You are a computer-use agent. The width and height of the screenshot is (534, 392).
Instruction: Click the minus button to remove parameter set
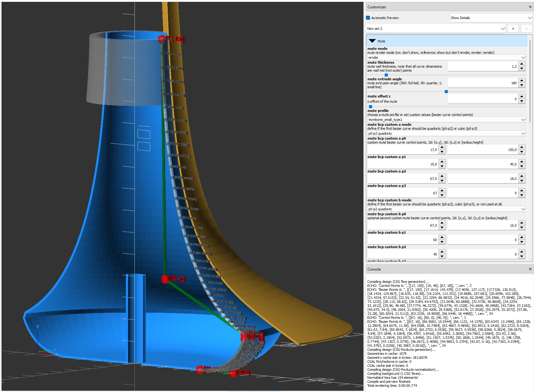point(526,29)
